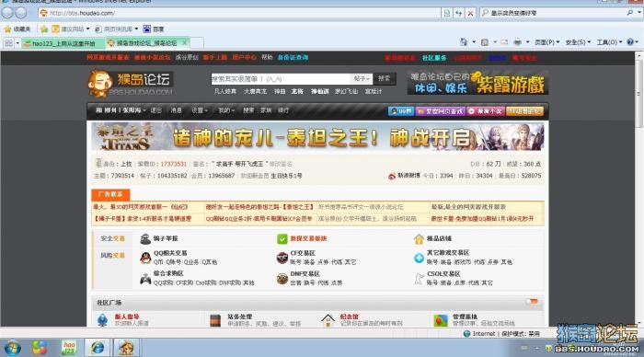
Task: Click the red stop loading icon
Action: 470,13
